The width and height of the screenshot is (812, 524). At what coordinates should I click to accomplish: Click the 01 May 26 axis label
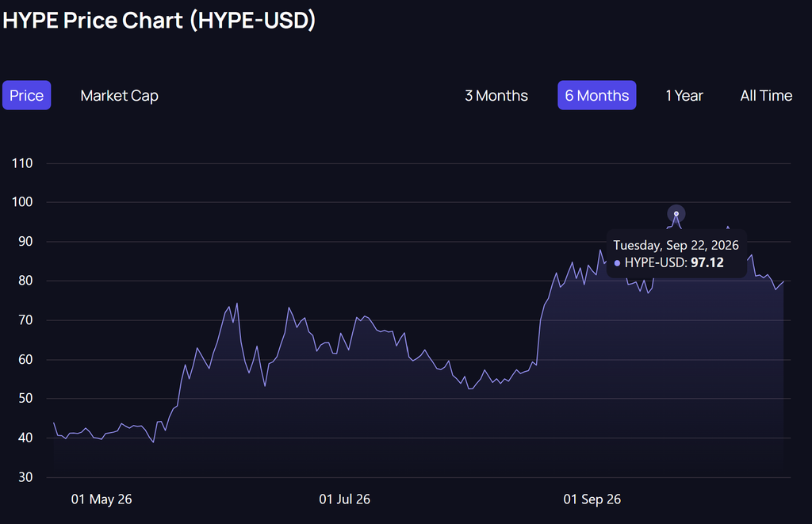101,499
